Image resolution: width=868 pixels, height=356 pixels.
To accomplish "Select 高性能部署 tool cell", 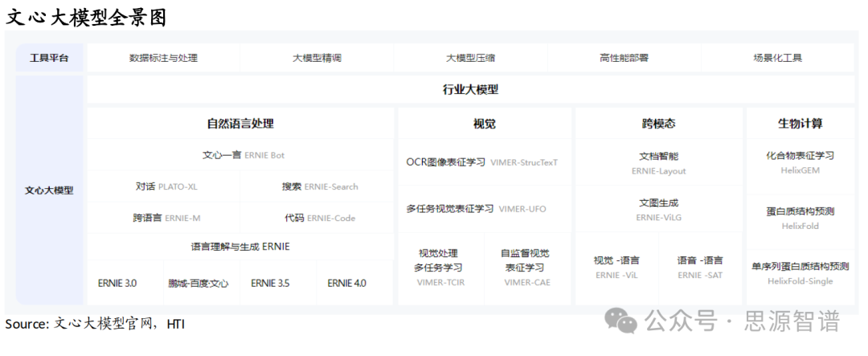I will (624, 58).
